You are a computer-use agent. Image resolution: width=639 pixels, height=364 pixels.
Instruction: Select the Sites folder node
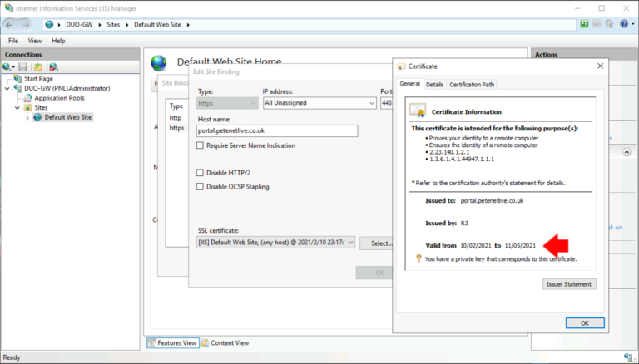click(x=41, y=107)
